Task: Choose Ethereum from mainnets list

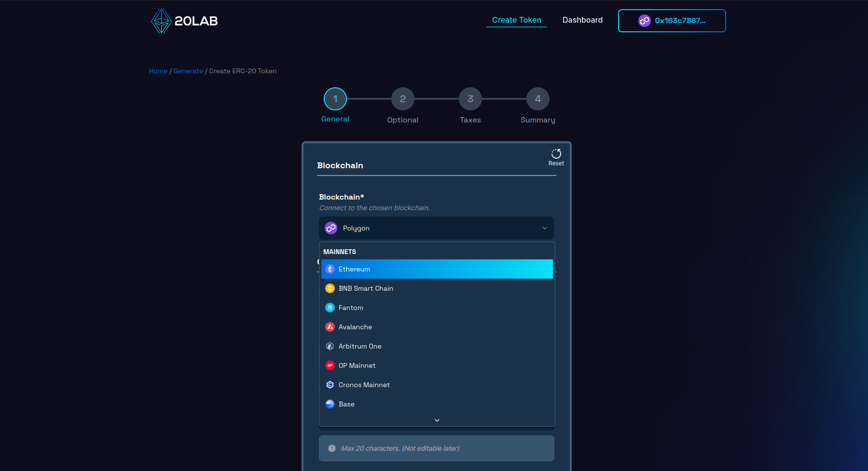Action: click(437, 269)
